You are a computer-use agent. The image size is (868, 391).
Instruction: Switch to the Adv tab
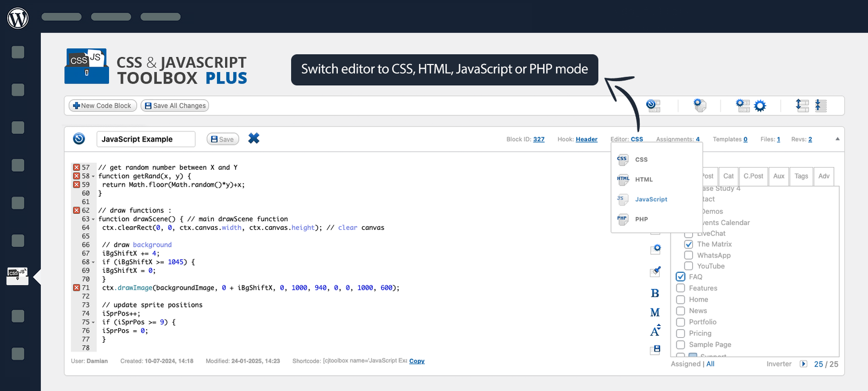824,176
